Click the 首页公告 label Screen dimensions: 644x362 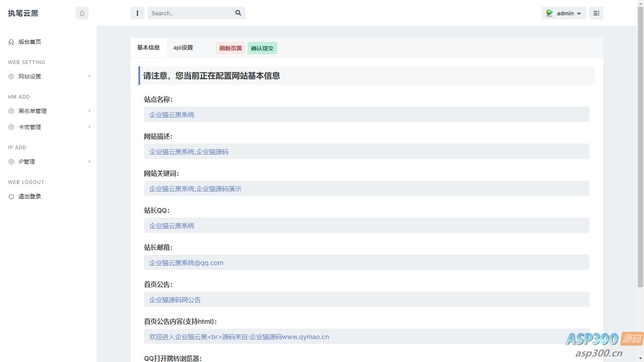[158, 284]
